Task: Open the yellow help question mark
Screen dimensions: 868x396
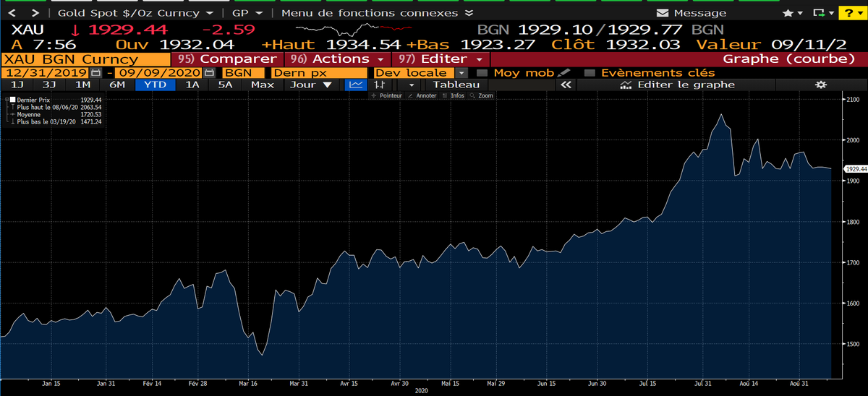Action: pyautogui.click(x=851, y=13)
